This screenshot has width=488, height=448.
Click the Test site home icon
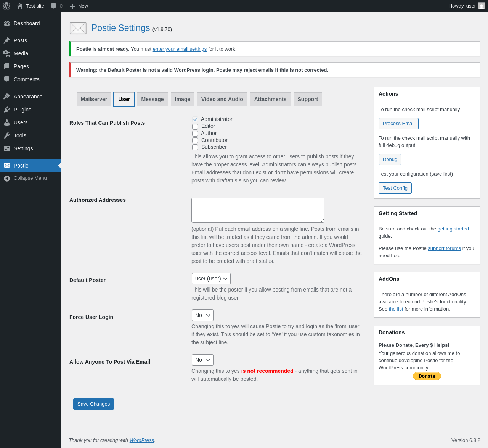tap(20, 6)
